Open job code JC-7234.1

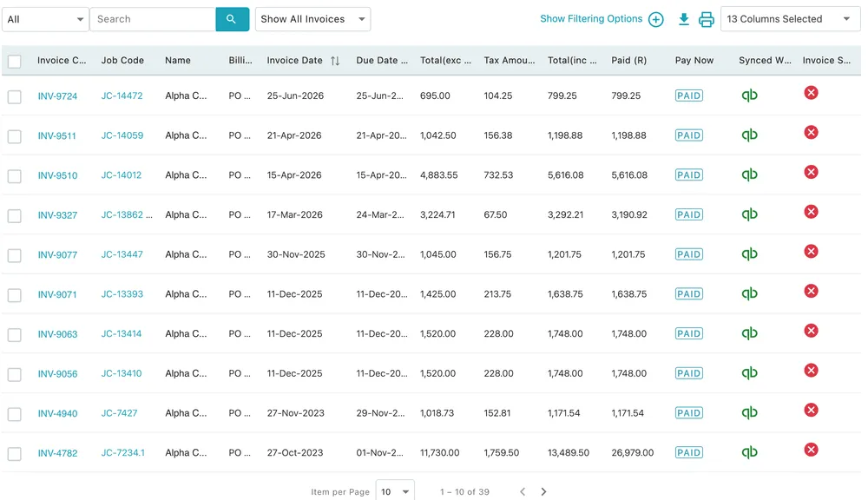(x=123, y=453)
